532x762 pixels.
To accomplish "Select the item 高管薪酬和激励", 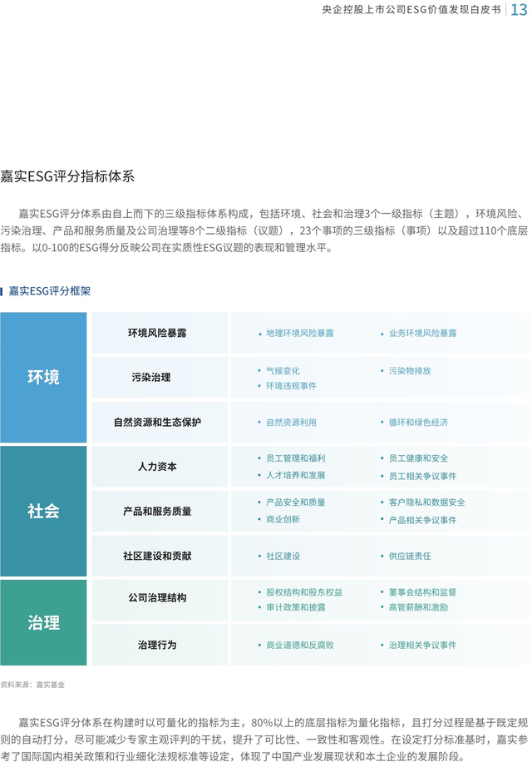I will [418, 607].
